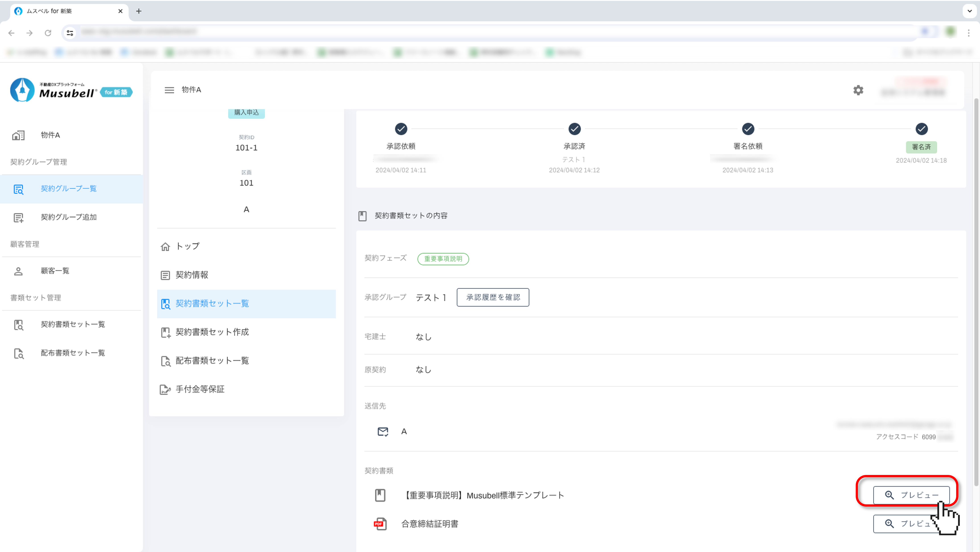Screen dimensions: 980x552
Task: Select 契約書類セット作成 menu item
Action: 212,332
